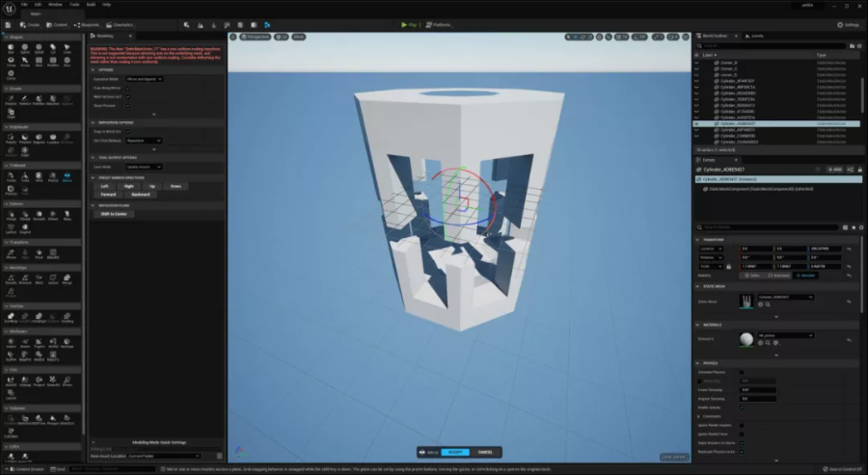Click the Static Mesh thumbnail
Image resolution: width=868 pixels, height=475 pixels.
(746, 302)
